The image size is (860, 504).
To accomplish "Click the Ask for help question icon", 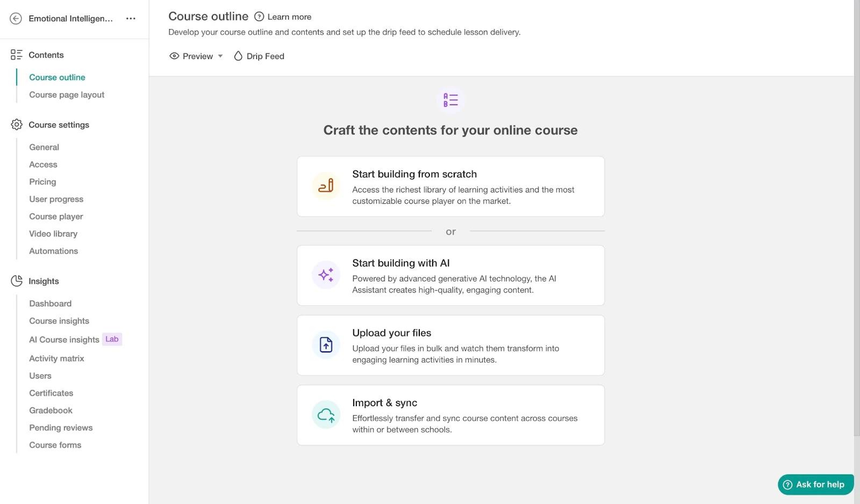I will pos(788,485).
